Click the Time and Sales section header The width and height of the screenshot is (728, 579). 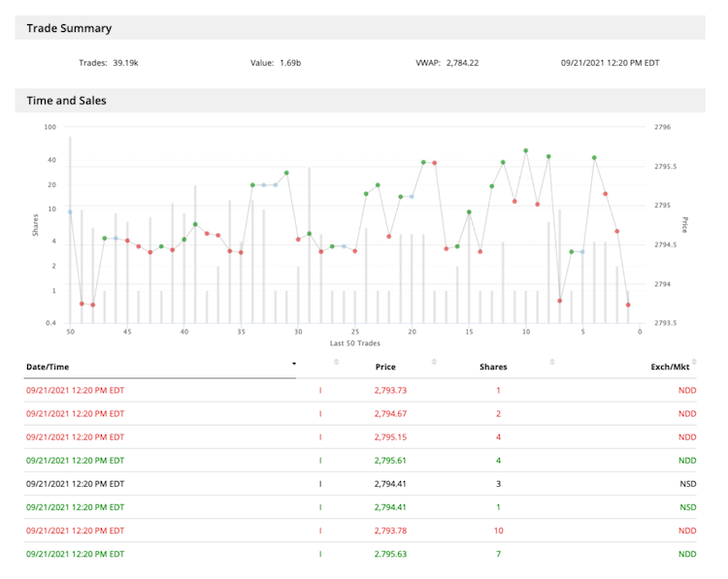66,100
